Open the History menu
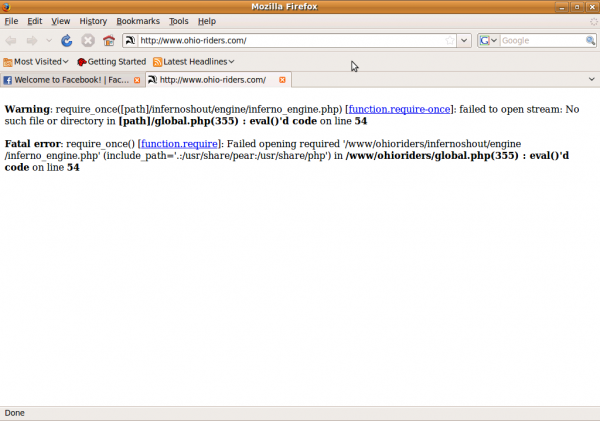This screenshot has width=600, height=421. [93, 21]
